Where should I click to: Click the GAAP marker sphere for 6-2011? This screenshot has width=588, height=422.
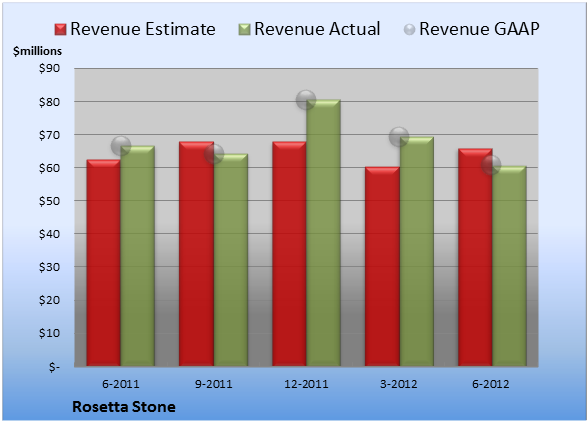(121, 146)
